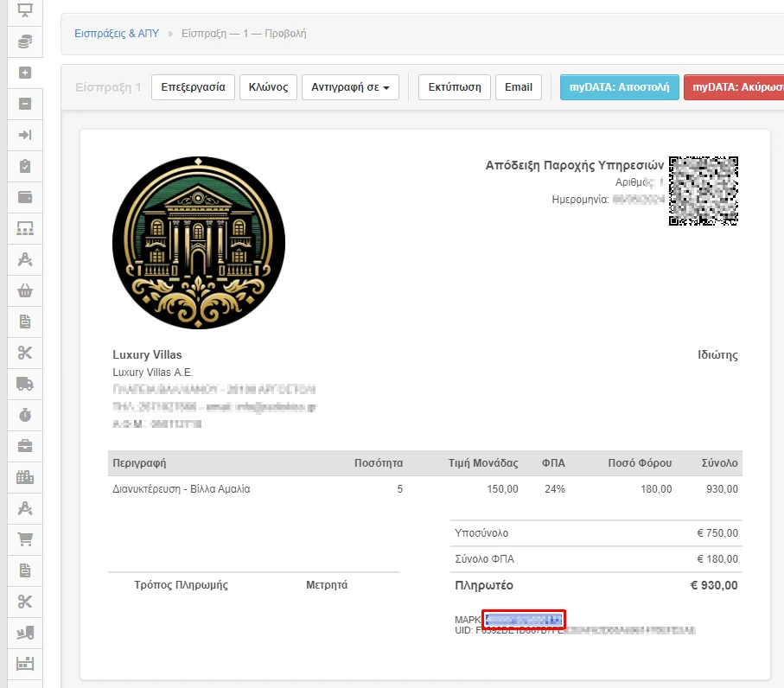Click the arrow-to-bar sidebar icon
The image size is (784, 688).
[x=25, y=135]
